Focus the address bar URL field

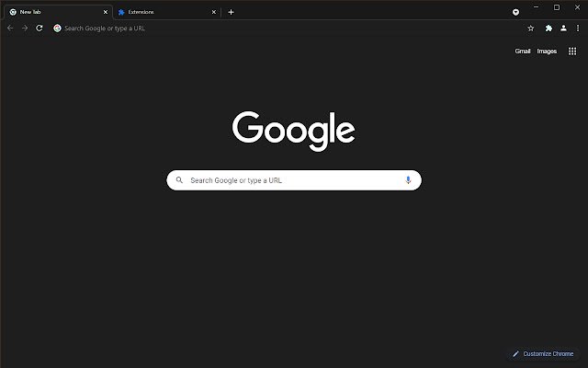[x=288, y=29]
